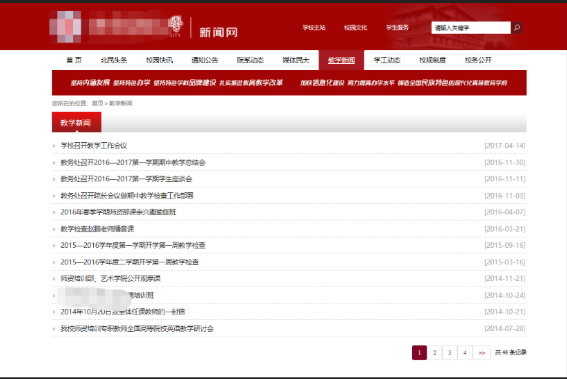Select the highlighted 教学新闻 navigation tab
The height and width of the screenshot is (379, 567).
341,60
